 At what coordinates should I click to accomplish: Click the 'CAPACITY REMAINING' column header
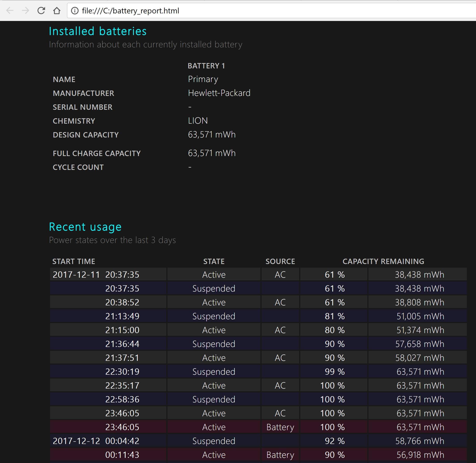pyautogui.click(x=383, y=261)
